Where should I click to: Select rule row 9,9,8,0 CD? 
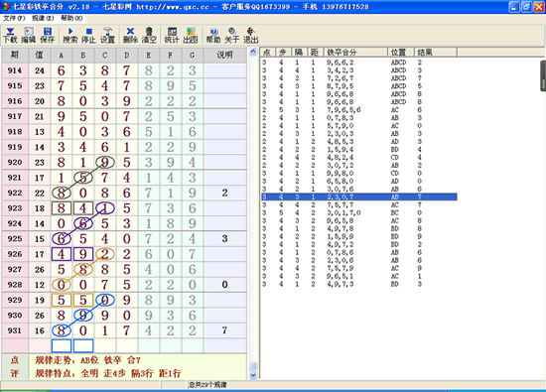coord(359,174)
